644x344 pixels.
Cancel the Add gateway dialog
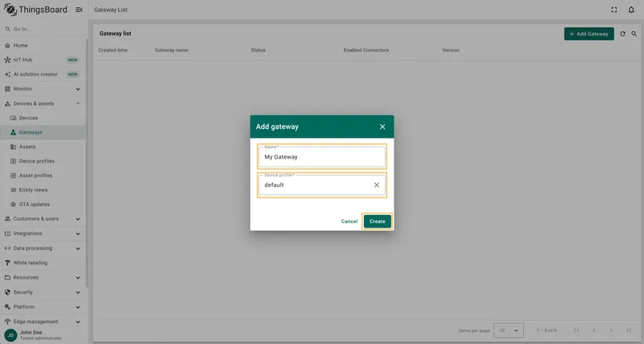(x=349, y=221)
